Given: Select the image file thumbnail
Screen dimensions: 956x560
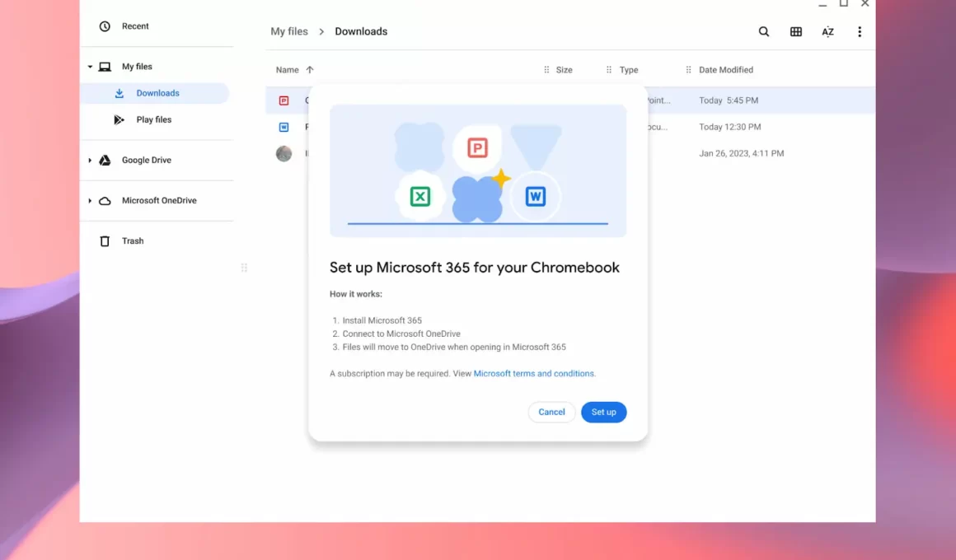Looking at the screenshot, I should [284, 153].
